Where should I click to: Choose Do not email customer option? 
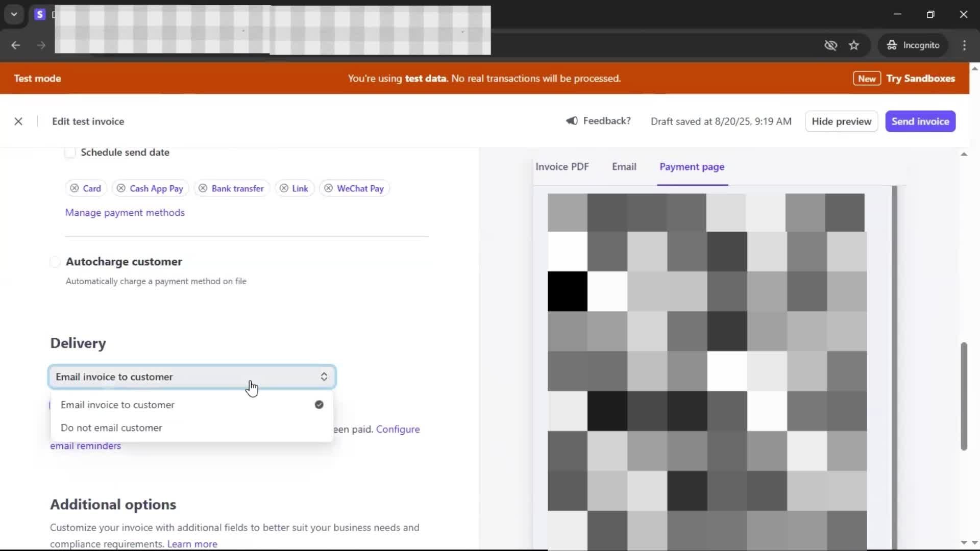[111, 428]
